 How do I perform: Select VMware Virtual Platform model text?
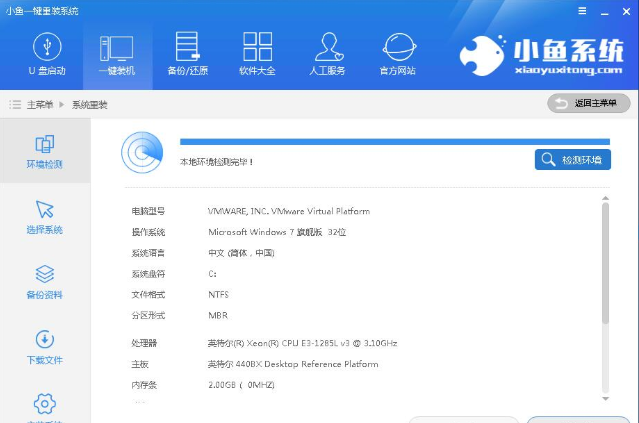tap(289, 211)
